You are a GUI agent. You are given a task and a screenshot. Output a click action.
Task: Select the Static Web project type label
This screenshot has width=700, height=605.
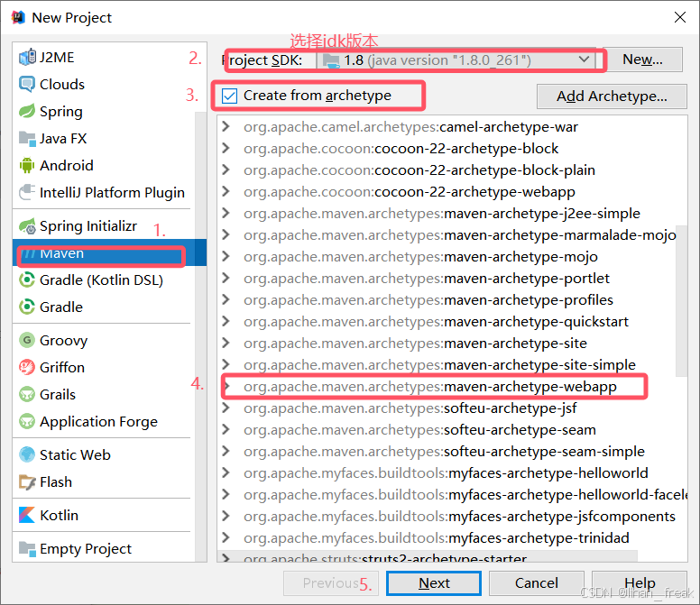point(75,454)
